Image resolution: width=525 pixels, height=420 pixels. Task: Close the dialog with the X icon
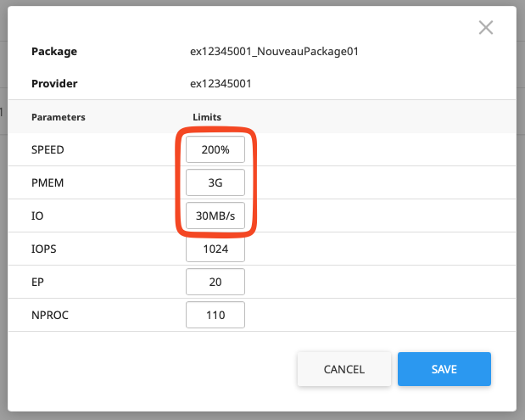(486, 28)
